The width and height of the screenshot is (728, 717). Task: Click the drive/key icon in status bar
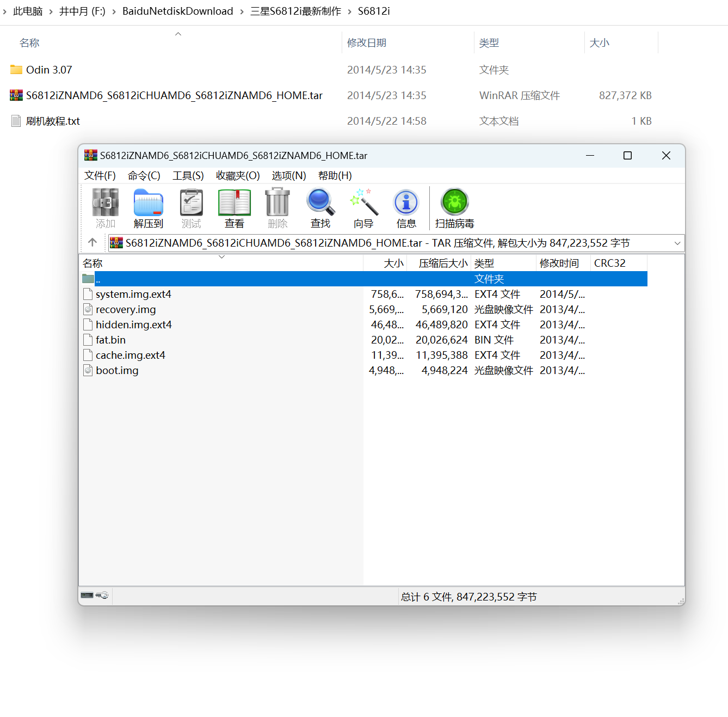click(95, 595)
